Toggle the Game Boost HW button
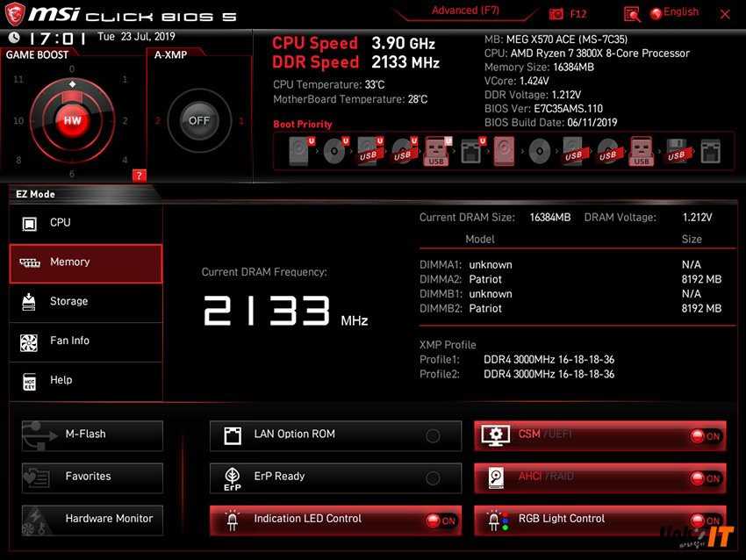 [x=72, y=120]
